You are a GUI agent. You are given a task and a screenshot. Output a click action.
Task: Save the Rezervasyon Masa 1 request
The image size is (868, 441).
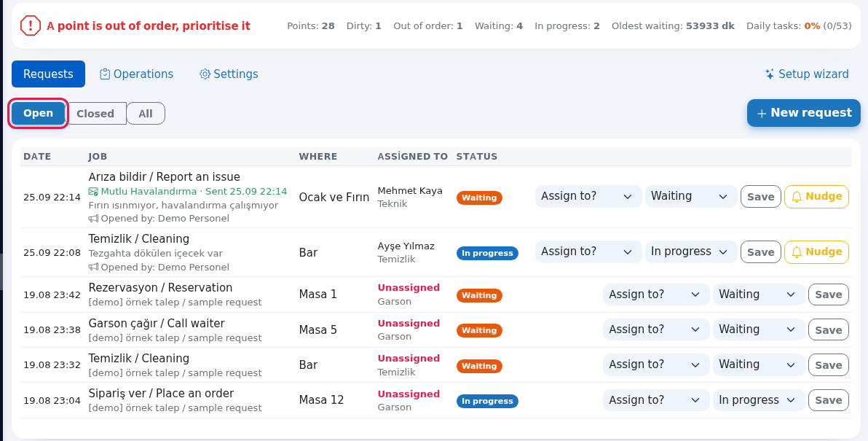pyautogui.click(x=829, y=294)
